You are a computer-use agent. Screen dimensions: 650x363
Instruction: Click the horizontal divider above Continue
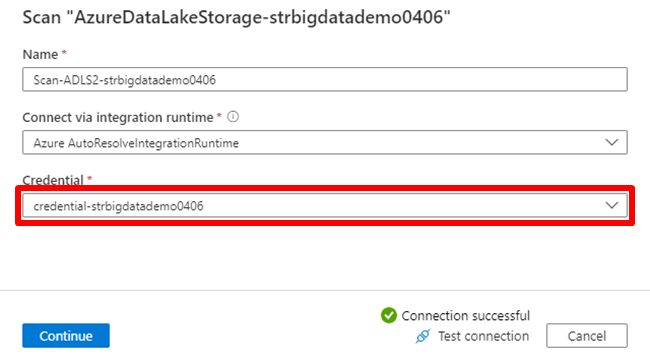325,290
